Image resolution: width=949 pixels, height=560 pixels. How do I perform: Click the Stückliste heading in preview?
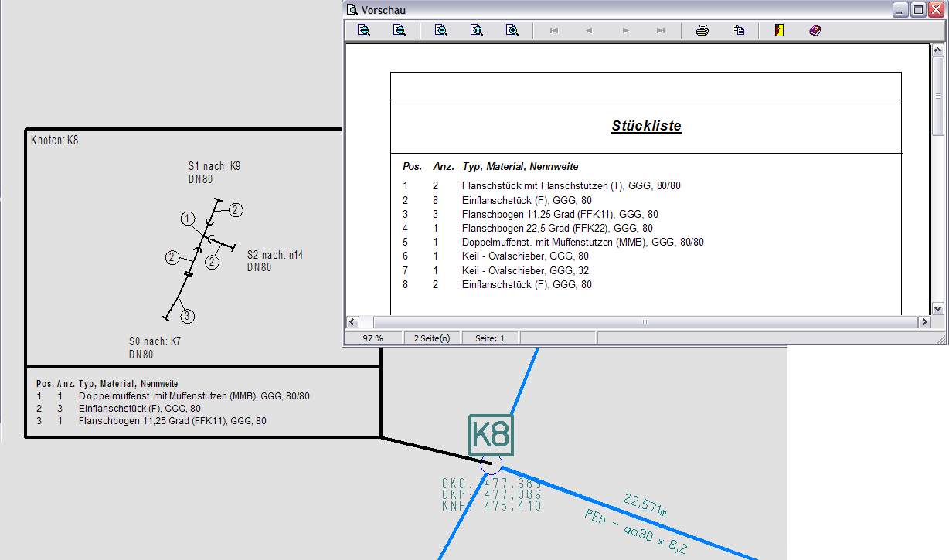pos(646,126)
